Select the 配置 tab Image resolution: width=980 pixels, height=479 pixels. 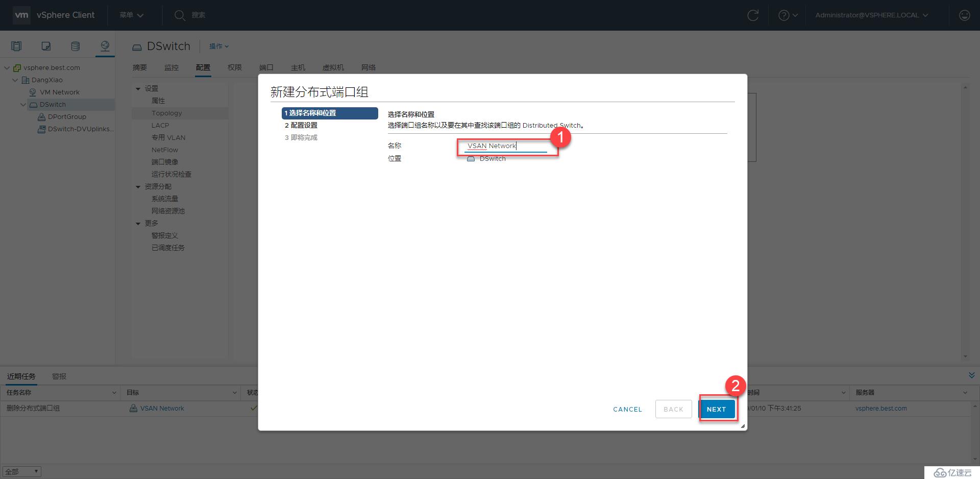point(203,67)
